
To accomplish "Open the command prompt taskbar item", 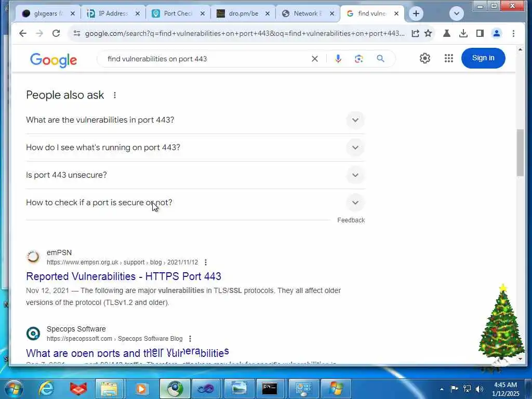I will 270,389.
